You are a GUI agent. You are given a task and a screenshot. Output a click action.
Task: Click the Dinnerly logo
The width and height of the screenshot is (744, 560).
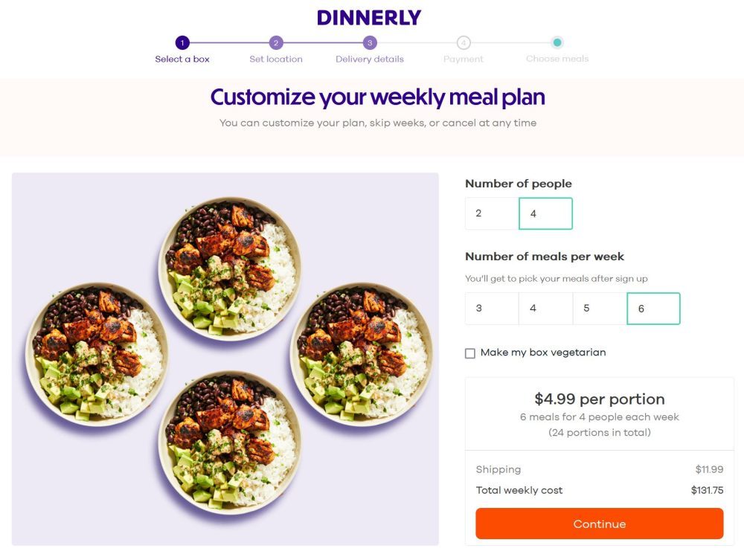coord(369,18)
